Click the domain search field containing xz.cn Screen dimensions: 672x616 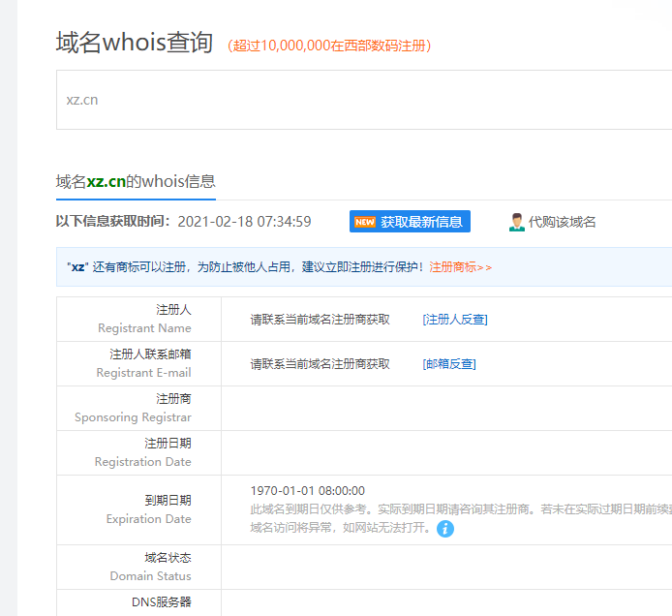(x=364, y=100)
